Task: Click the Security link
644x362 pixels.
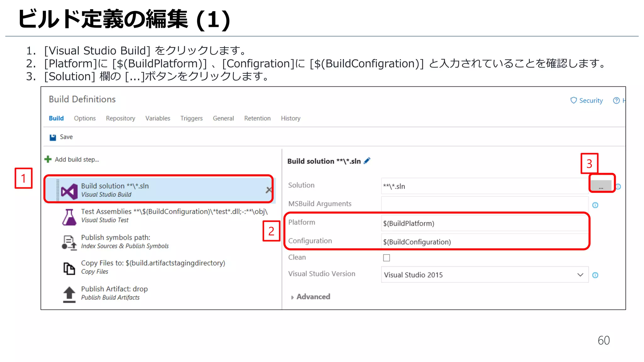Action: point(591,101)
